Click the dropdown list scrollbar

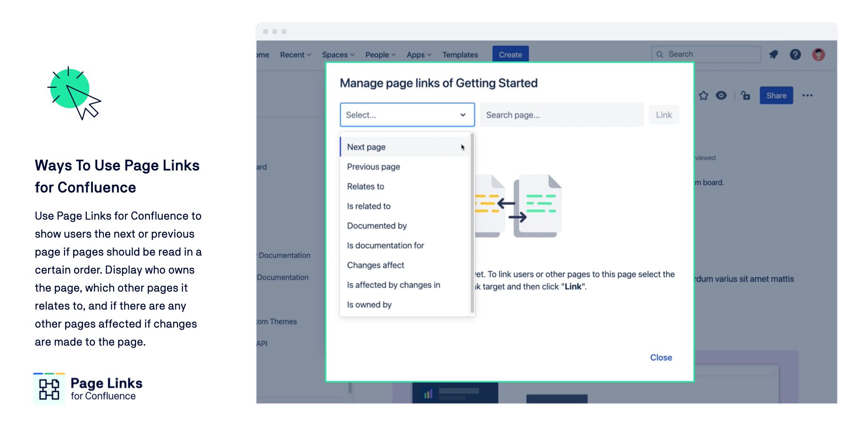472,223
